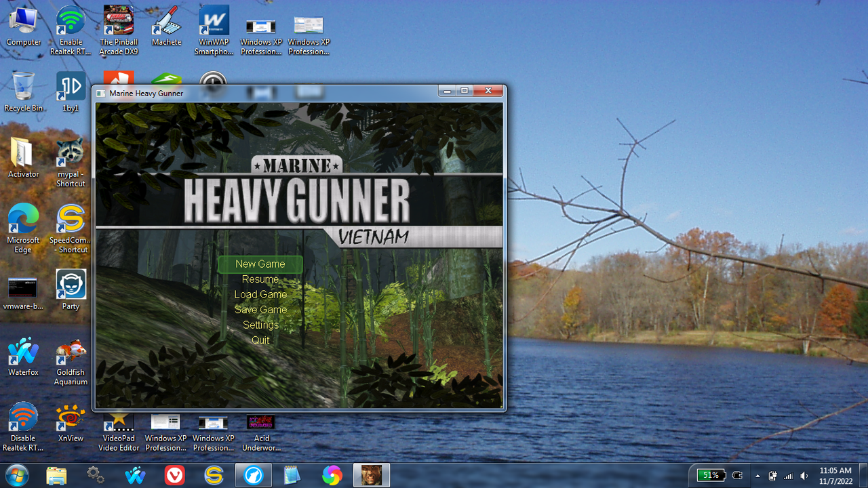This screenshot has width=868, height=488.
Task: Maximize the Marine Heavy Gunner window
Action: click(x=465, y=90)
